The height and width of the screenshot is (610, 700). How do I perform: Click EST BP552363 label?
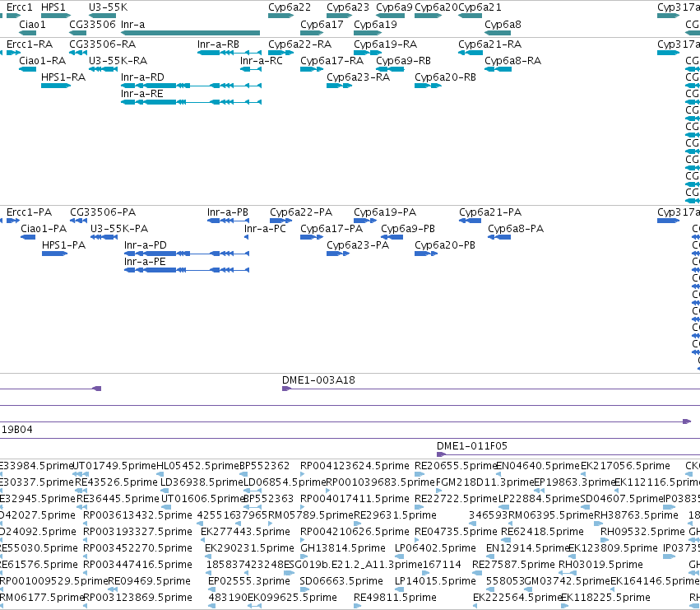268,498
